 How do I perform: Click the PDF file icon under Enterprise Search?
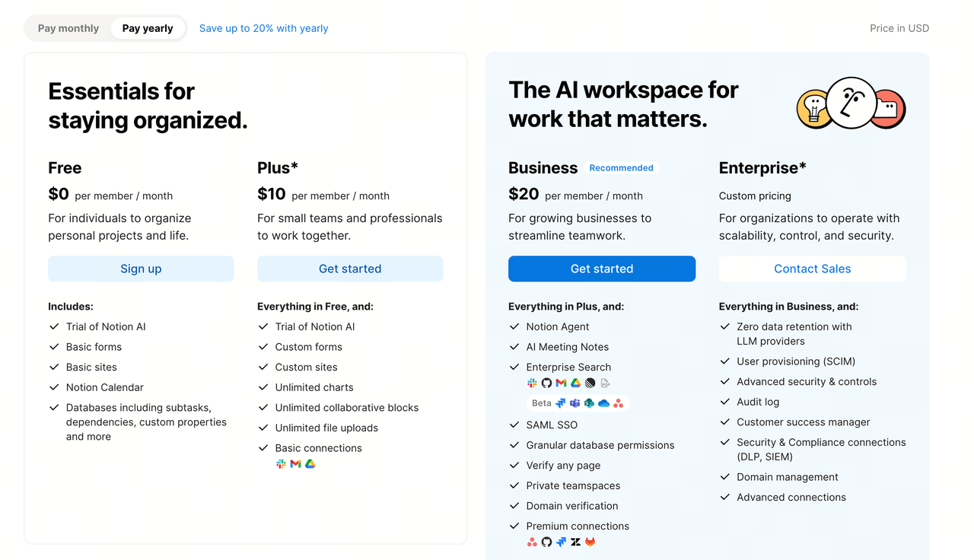click(605, 383)
